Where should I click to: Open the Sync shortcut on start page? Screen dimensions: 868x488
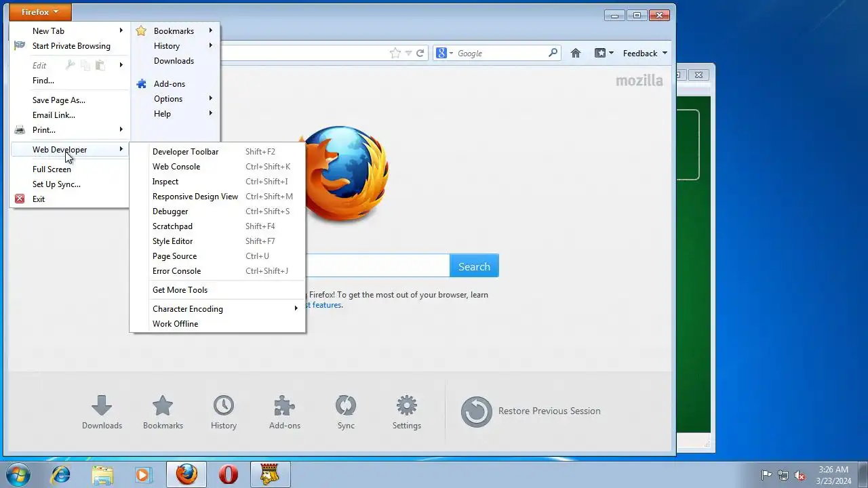(x=346, y=406)
